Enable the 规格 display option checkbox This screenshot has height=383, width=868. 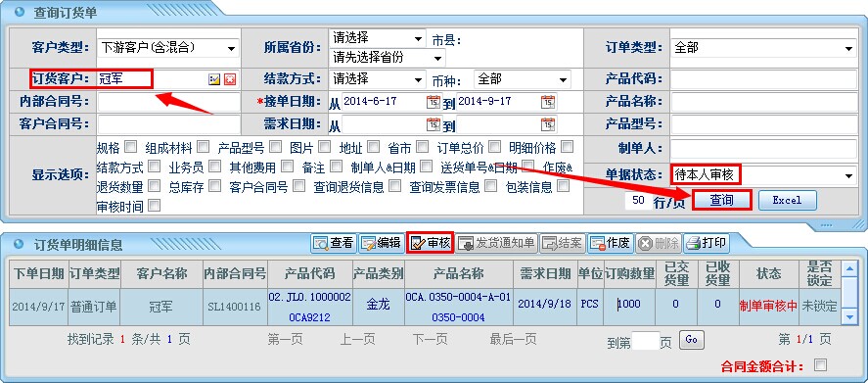tap(130, 147)
